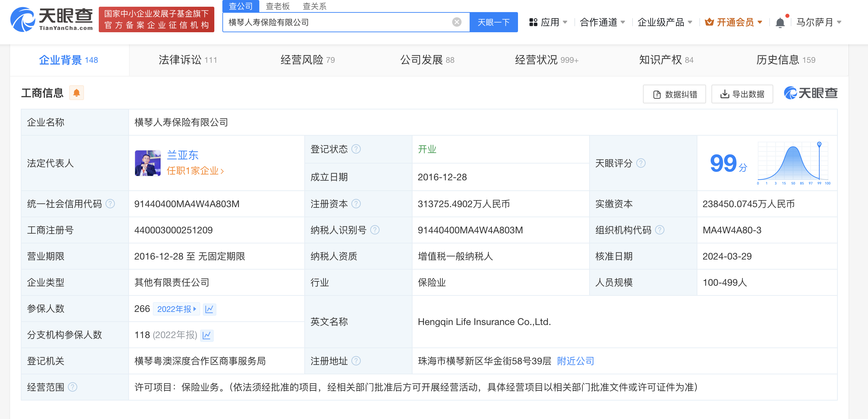This screenshot has height=419, width=868.
Task: Click the 导出数据 export button
Action: coord(742,94)
